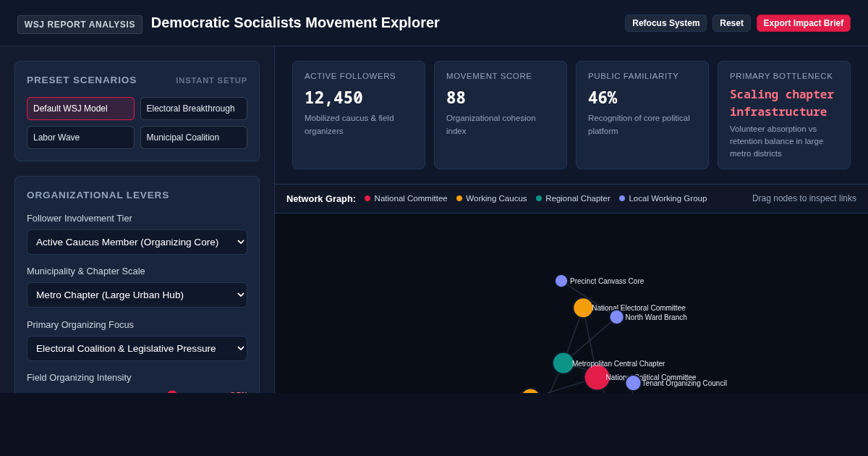Click the National Committee legend dot
Image resolution: width=868 pixels, height=456 pixels.
pos(367,198)
